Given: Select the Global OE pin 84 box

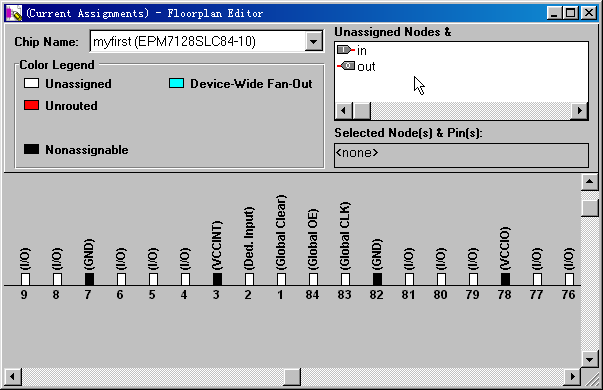Looking at the screenshot, I should click(x=313, y=279).
